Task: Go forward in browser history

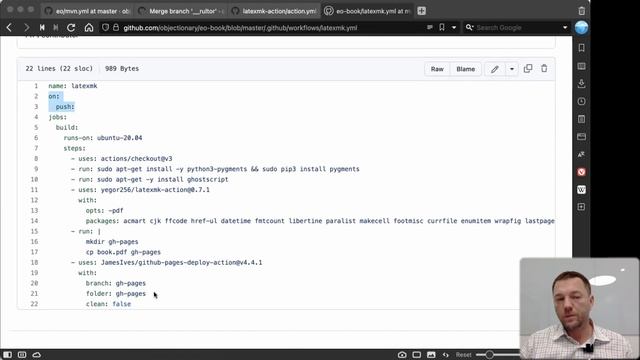Action: pyautogui.click(x=27, y=28)
